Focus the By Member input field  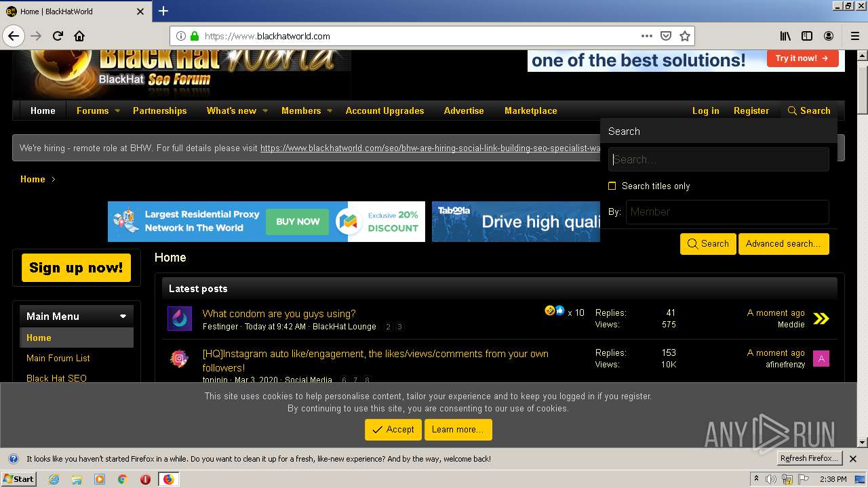coord(727,211)
